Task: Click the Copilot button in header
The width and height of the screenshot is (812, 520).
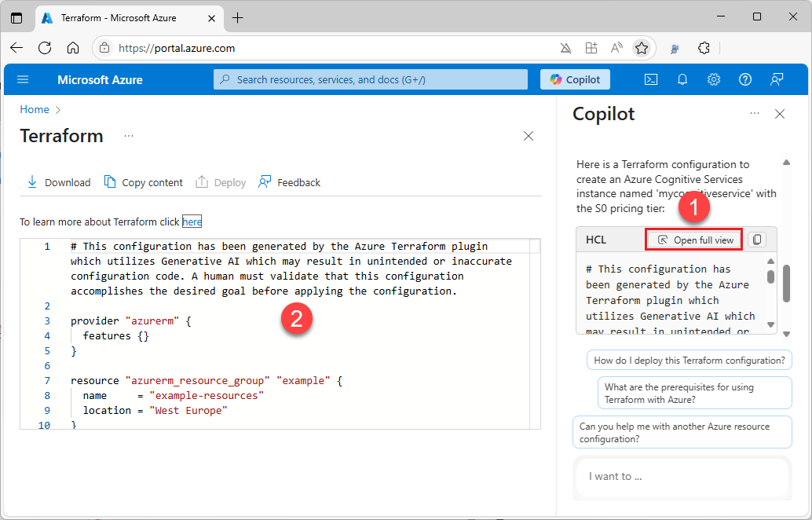Action: 575,79
